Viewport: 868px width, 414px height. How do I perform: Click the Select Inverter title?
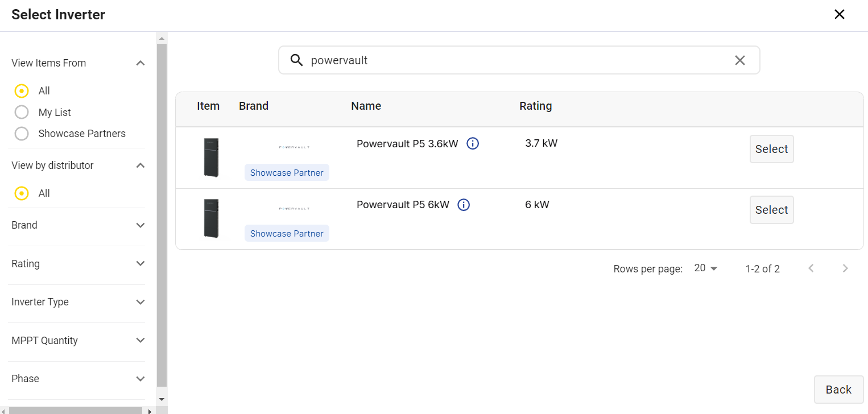point(58,15)
